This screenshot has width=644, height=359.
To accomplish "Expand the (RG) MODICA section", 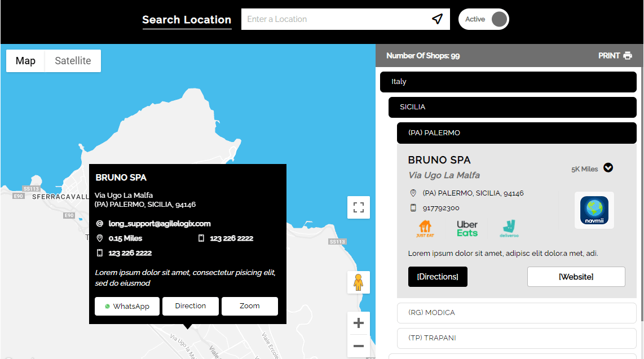I will coord(516,313).
